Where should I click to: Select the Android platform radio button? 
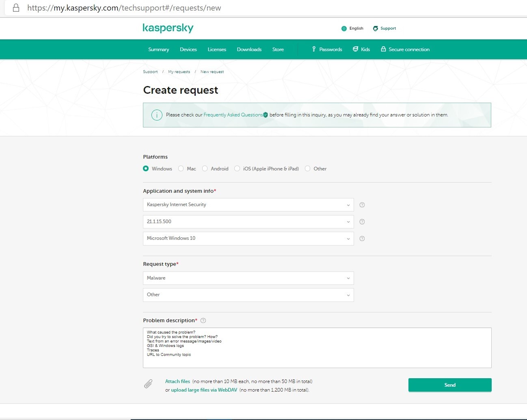click(x=205, y=168)
